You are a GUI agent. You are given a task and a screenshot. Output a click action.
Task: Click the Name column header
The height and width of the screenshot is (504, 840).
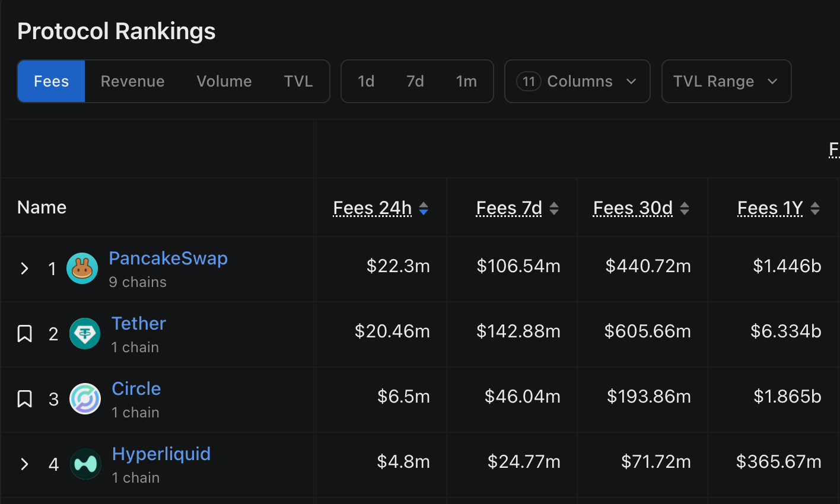(x=42, y=208)
